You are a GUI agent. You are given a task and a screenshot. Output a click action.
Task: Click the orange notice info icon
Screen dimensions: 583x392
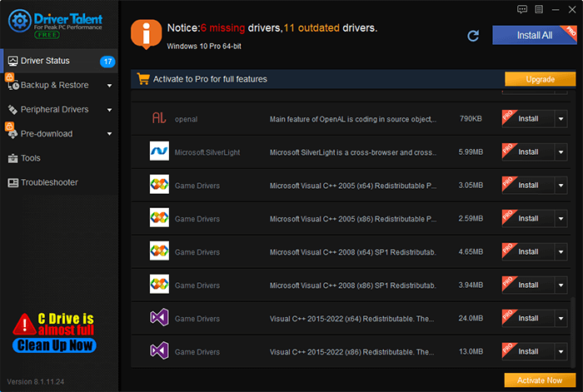tap(146, 34)
